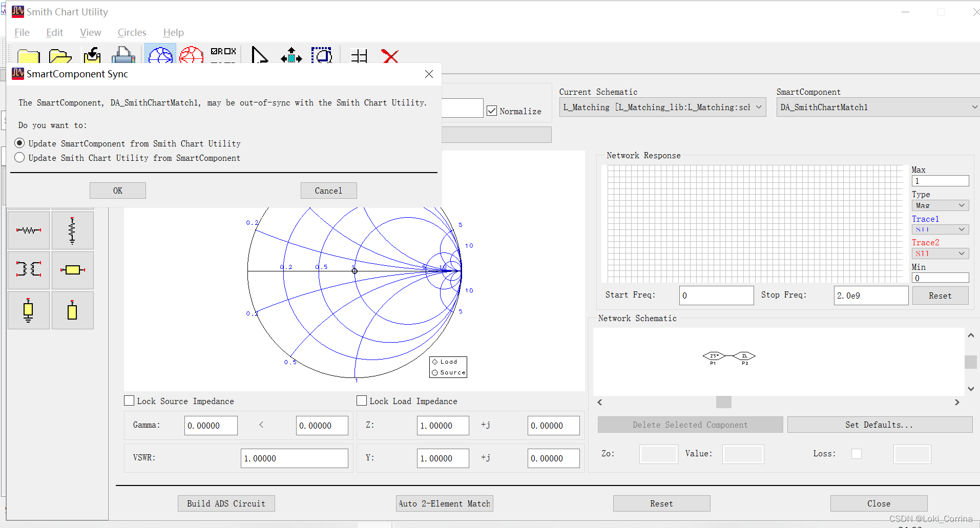
Task: Click OK in the SmartComponent Sync dialog
Action: (x=118, y=191)
